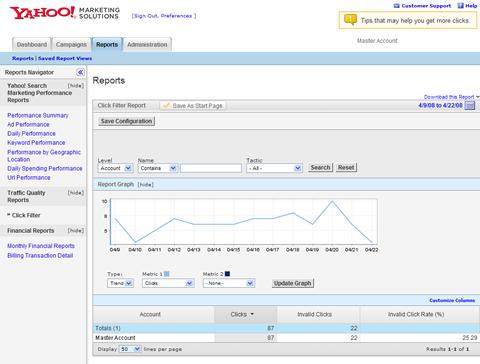
Task: Open the Performance Summary report link
Action: coord(38,115)
